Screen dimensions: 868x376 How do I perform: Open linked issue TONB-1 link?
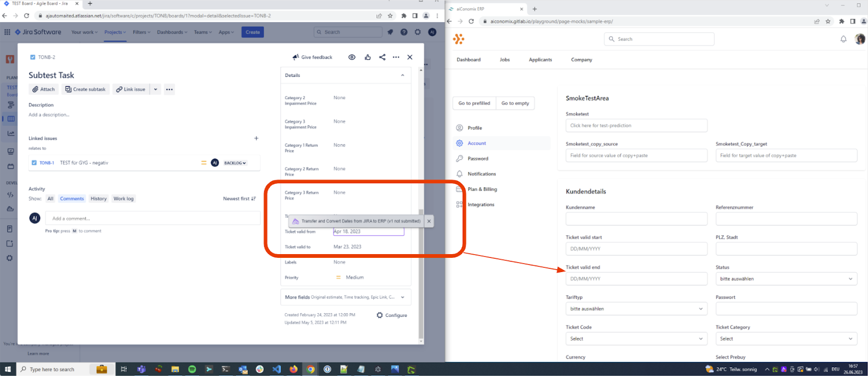click(x=47, y=163)
